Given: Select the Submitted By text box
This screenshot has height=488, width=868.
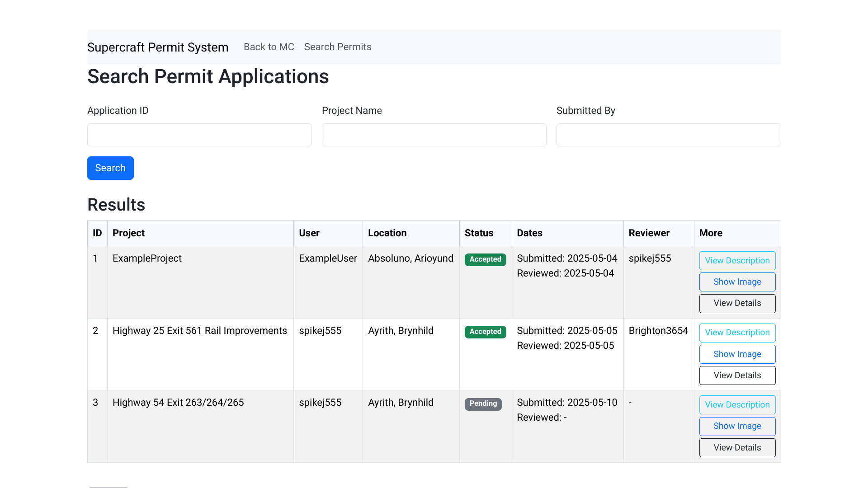Looking at the screenshot, I should click(668, 135).
